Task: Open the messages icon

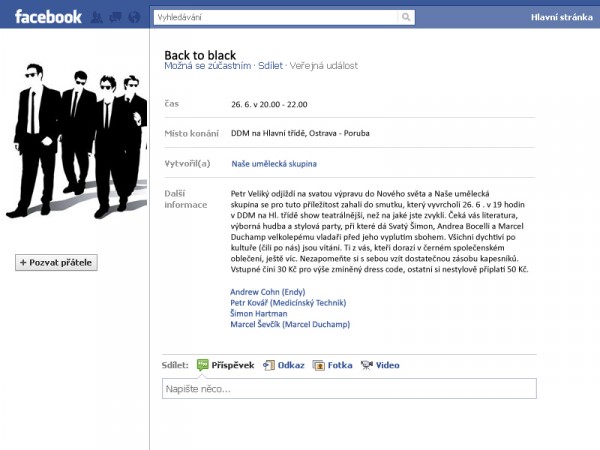Action: point(114,17)
